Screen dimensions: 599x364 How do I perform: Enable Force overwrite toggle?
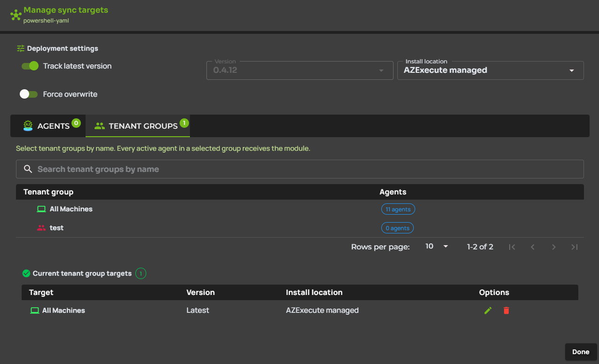pyautogui.click(x=28, y=94)
